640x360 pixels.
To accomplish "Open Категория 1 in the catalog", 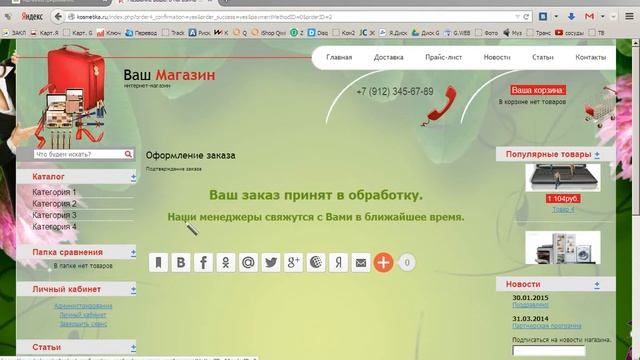I will click(54, 192).
